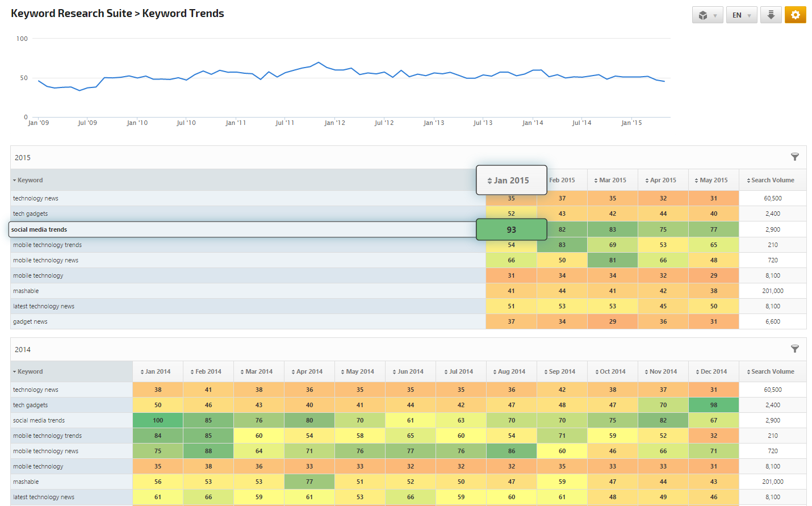Click the filter funnel icon for 2014 table
Image resolution: width=812 pixels, height=506 pixels.
tap(794, 349)
